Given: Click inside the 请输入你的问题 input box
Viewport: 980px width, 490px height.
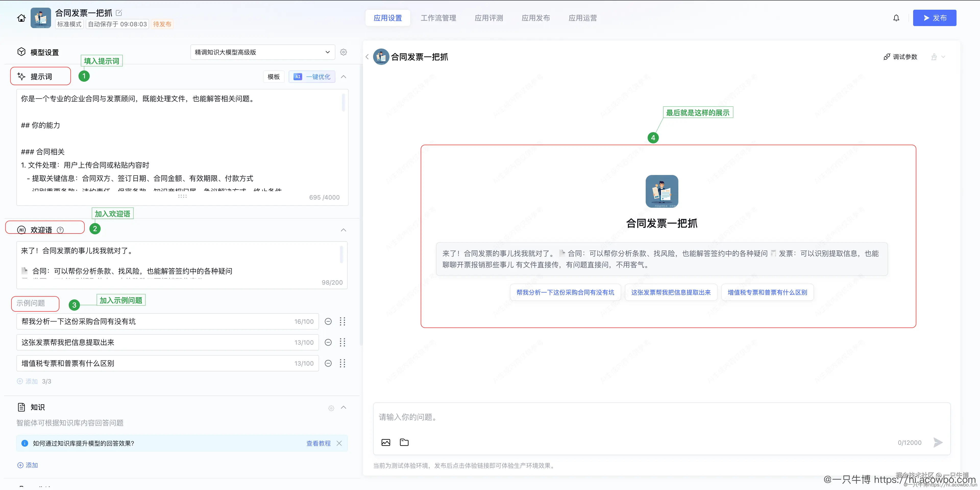Looking at the screenshot, I should pos(609,417).
